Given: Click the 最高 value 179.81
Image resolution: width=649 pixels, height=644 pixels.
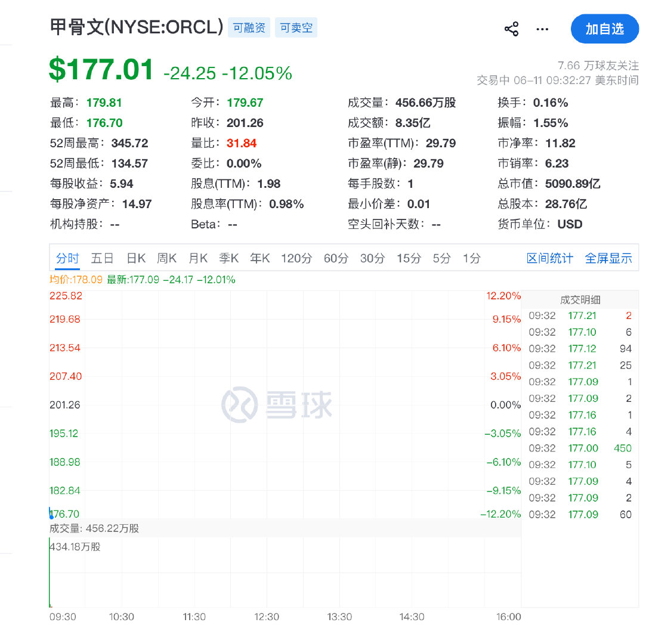Looking at the screenshot, I should [x=104, y=103].
